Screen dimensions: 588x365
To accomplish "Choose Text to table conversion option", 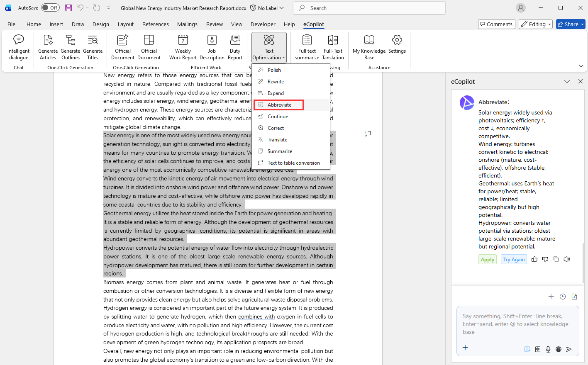I will 293,163.
